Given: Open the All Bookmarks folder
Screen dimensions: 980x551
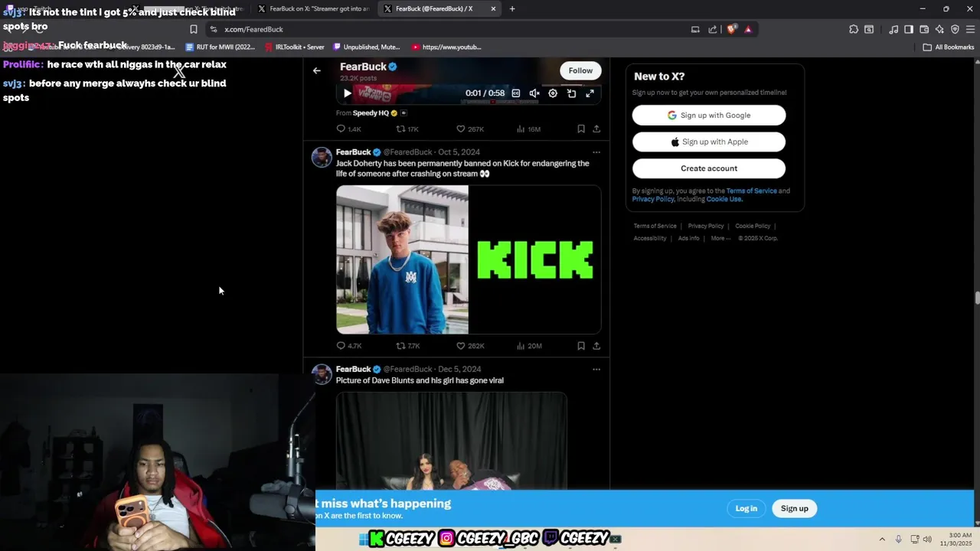Looking at the screenshot, I should 949,47.
